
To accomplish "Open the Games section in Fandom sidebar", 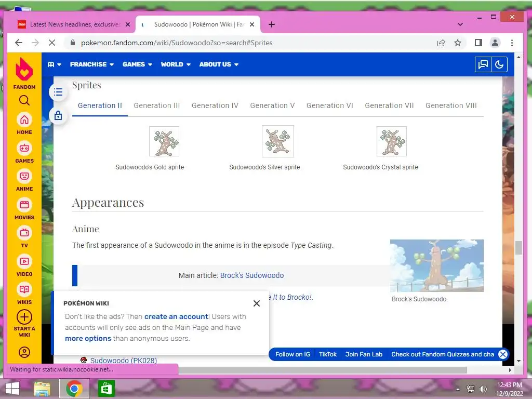I will 24,152.
